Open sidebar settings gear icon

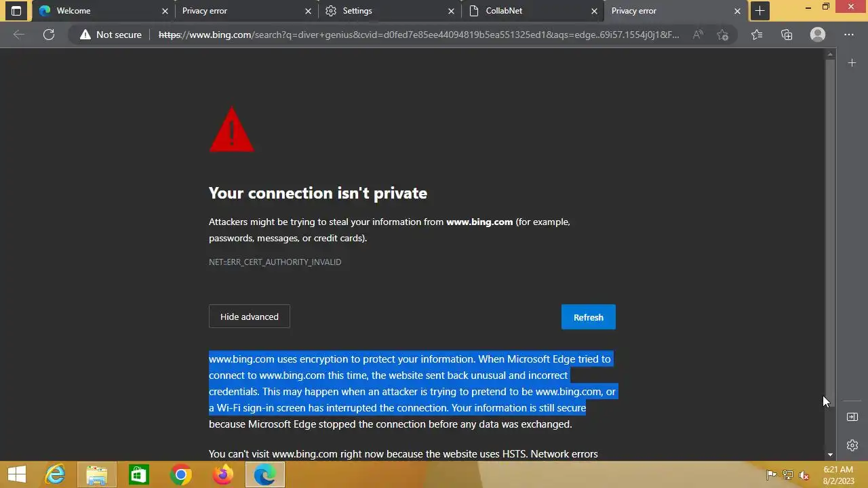tap(852, 445)
